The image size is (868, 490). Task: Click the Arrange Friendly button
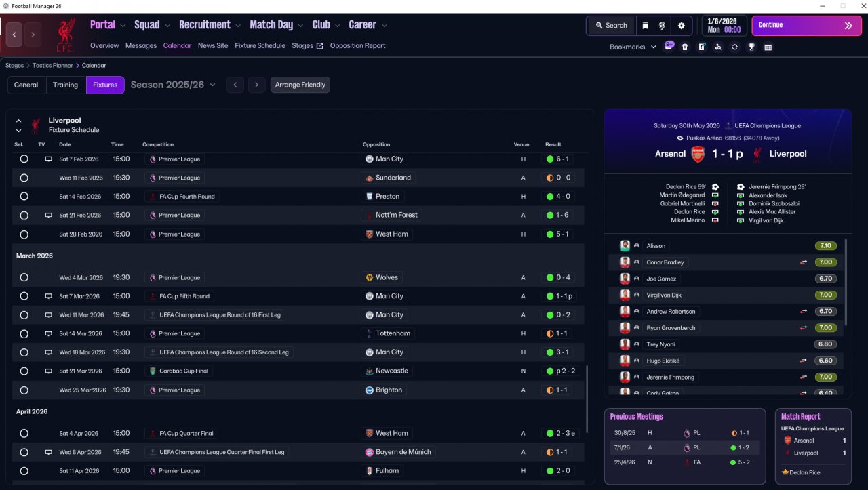(x=300, y=85)
